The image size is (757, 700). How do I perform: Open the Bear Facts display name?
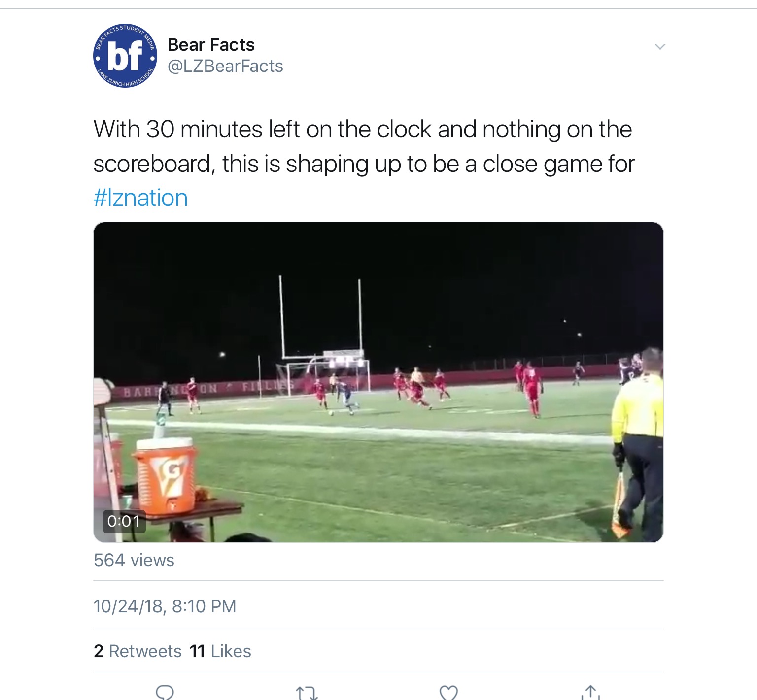tap(211, 45)
